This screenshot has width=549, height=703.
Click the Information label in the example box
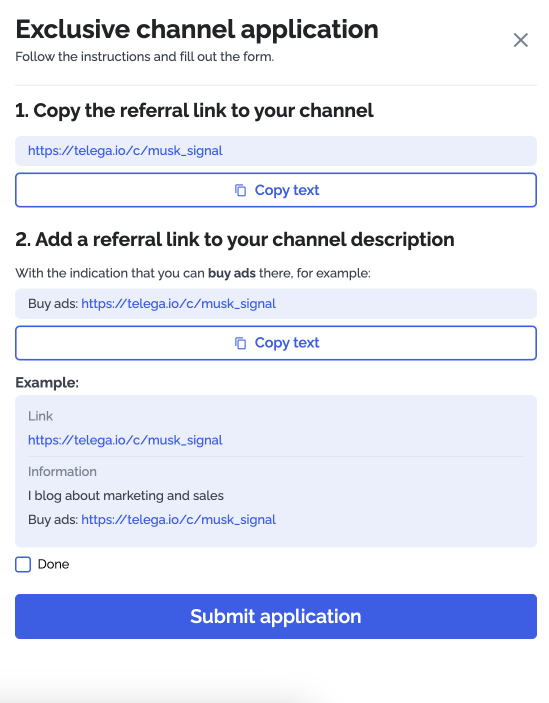point(62,472)
